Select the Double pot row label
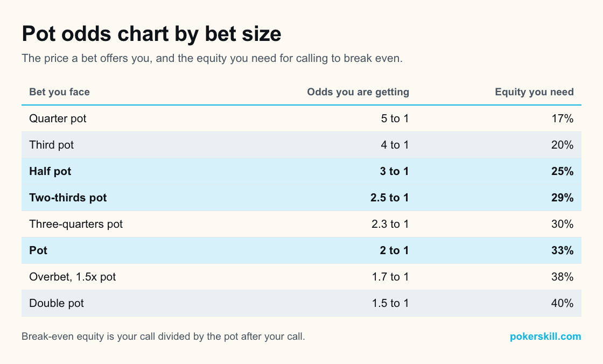603x364 pixels. tap(57, 303)
